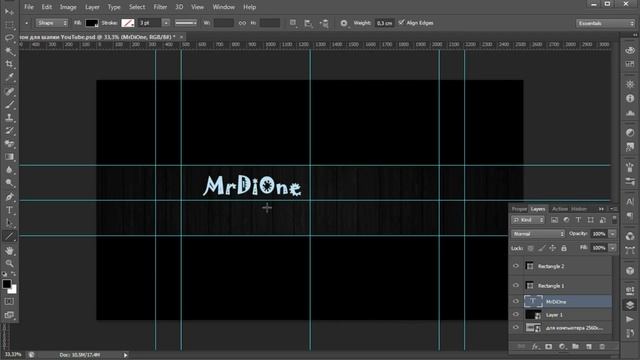Click the Fill color swatch in options bar

(92, 23)
